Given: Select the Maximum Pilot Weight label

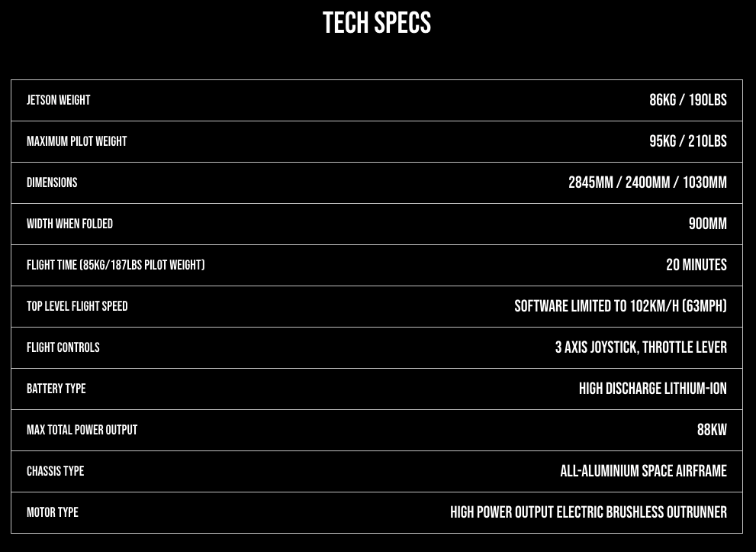Looking at the screenshot, I should click(76, 141).
